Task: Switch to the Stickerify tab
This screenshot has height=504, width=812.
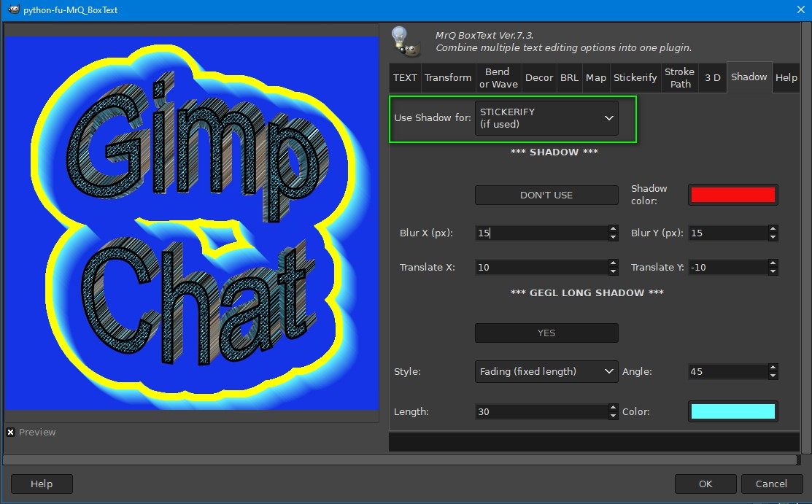Action: (635, 78)
